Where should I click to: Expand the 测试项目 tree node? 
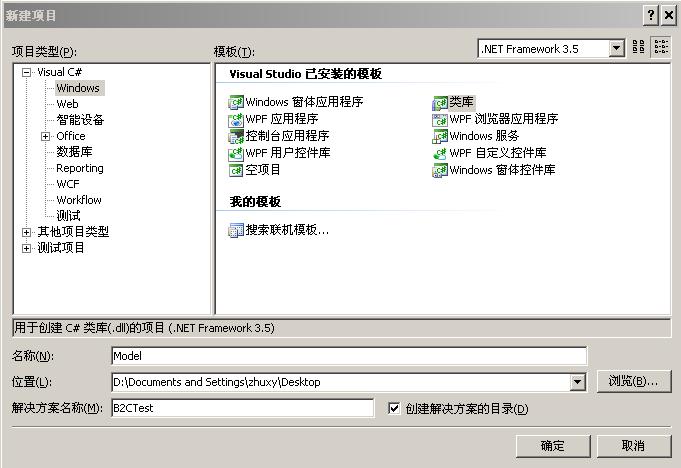click(26, 248)
